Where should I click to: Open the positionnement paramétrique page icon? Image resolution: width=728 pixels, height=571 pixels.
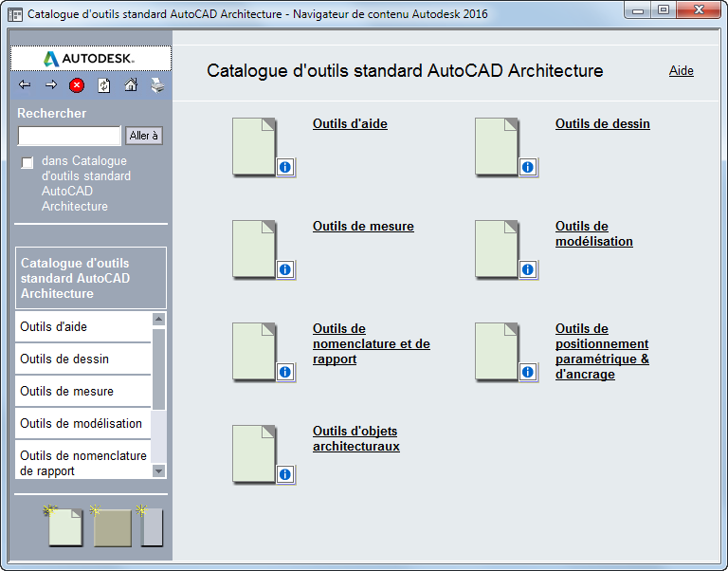click(497, 351)
